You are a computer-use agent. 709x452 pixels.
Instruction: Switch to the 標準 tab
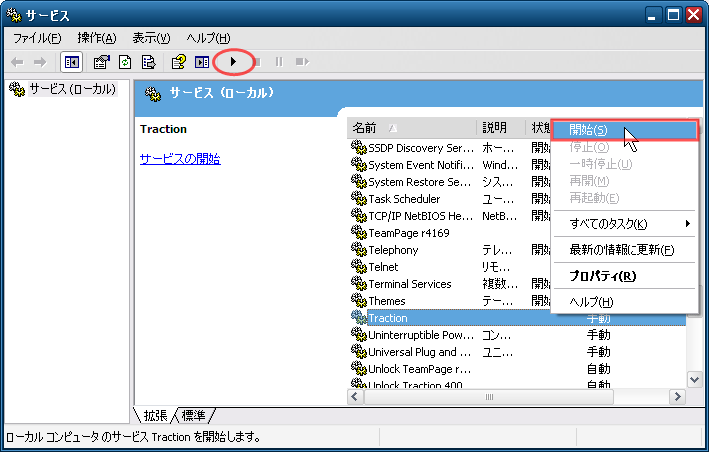tap(193, 415)
